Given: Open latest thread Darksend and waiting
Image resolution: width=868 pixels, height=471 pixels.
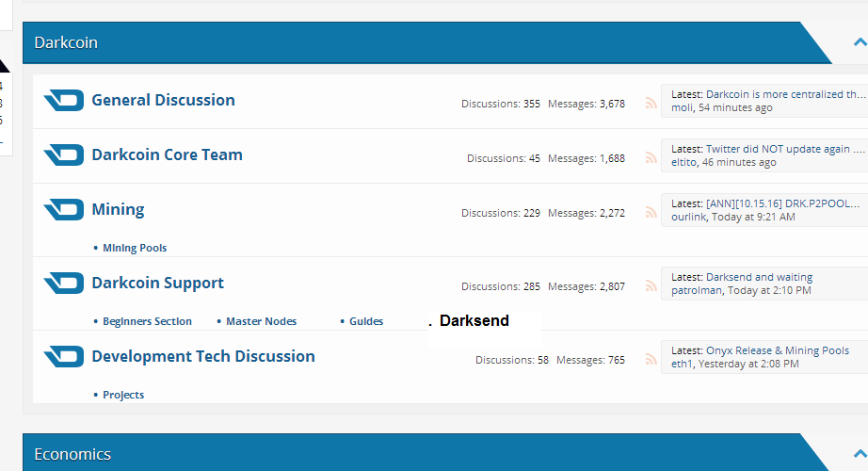Looking at the screenshot, I should pyautogui.click(x=759, y=277).
